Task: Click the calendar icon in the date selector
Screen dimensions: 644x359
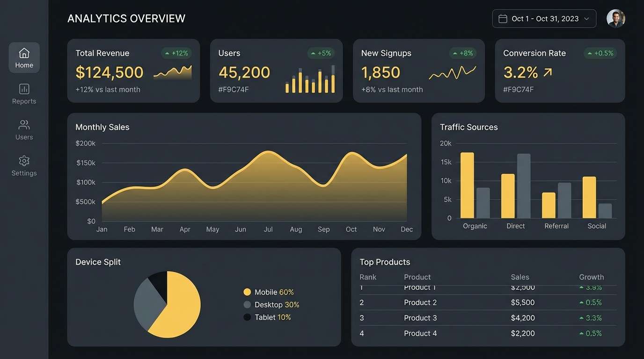Action: pos(503,18)
